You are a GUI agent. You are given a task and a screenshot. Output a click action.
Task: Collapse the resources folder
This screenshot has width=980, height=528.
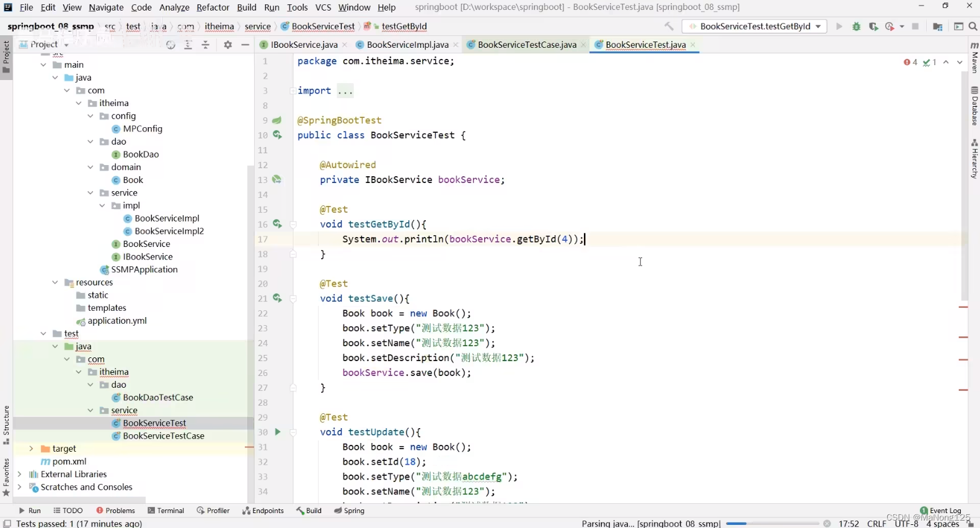(55, 282)
